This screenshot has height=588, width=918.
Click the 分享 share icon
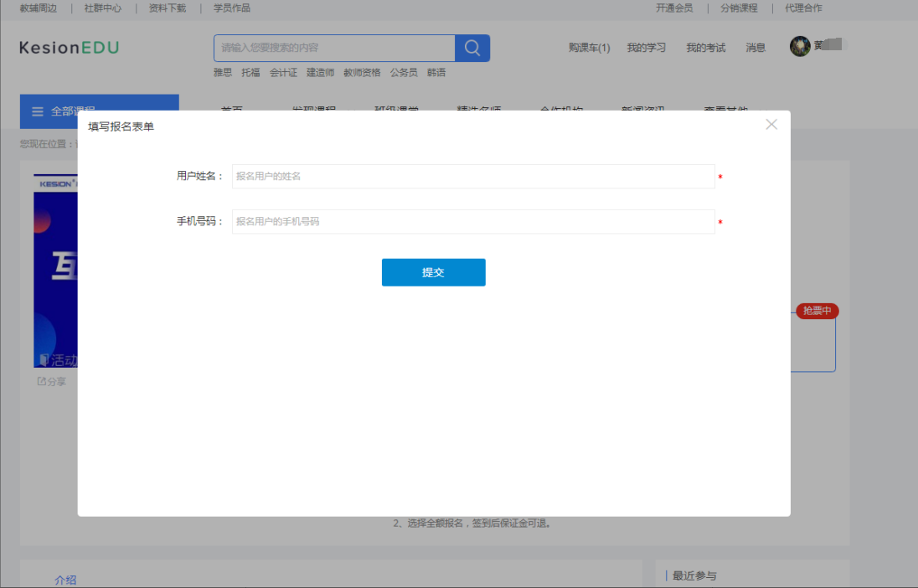[42, 381]
